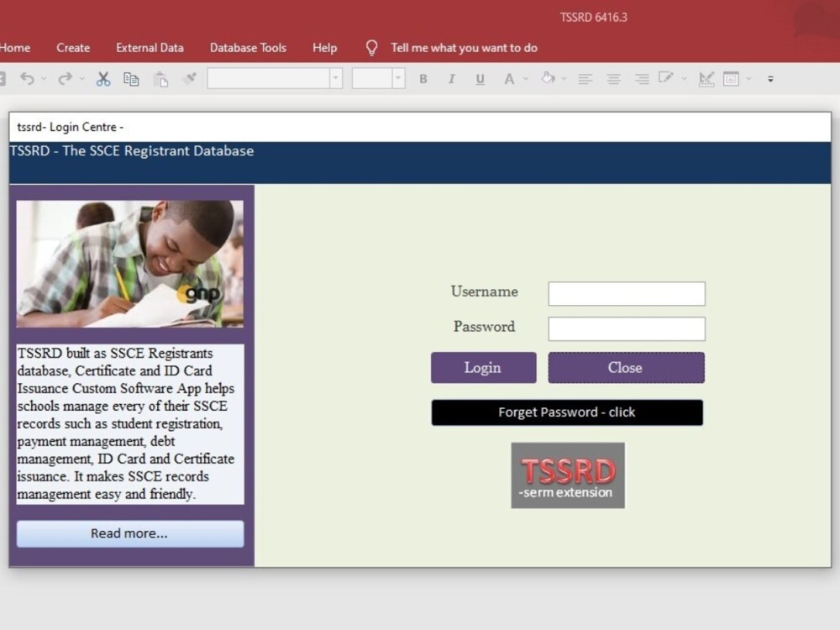The image size is (840, 630).
Task: Open the Help tab
Action: point(324,48)
